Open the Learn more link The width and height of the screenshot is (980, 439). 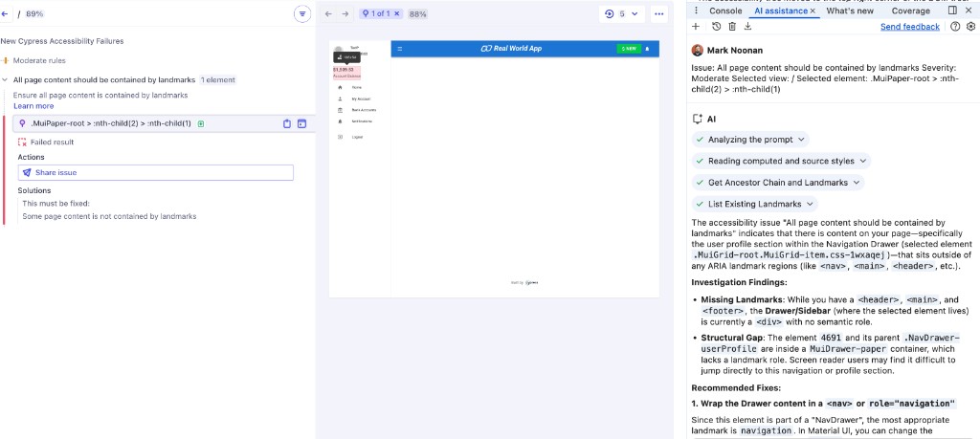pos(33,106)
